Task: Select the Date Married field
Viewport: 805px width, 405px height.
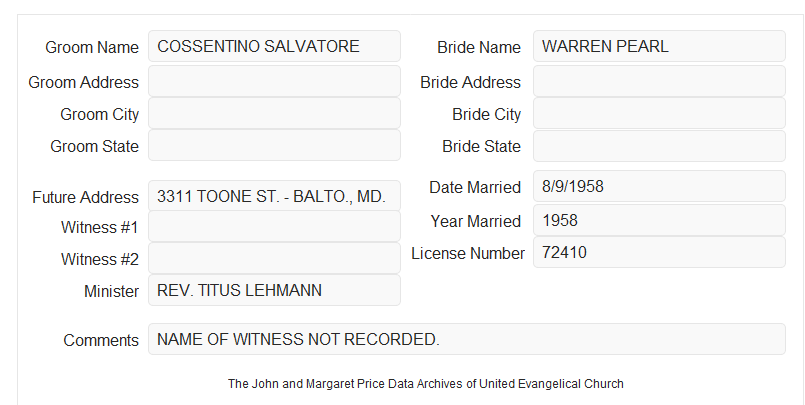Action: pos(659,186)
